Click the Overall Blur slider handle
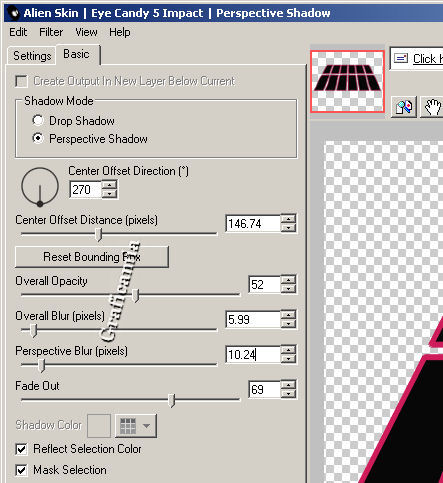This screenshot has height=483, width=443. tap(33, 330)
